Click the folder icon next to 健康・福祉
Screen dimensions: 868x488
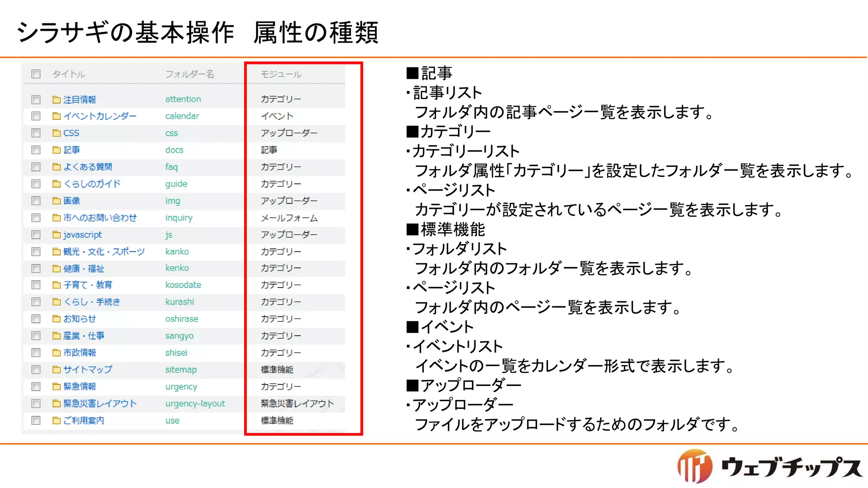(x=56, y=269)
